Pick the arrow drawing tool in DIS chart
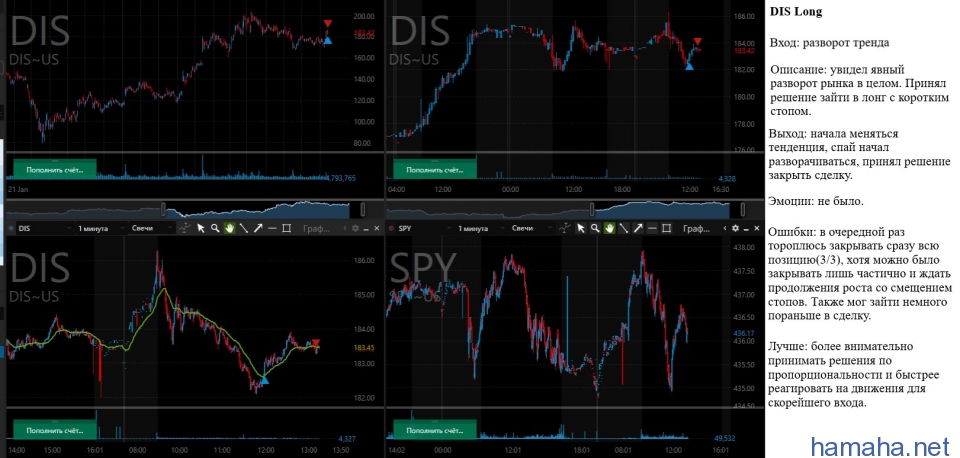Image resolution: width=960 pixels, height=458 pixels. (x=258, y=228)
